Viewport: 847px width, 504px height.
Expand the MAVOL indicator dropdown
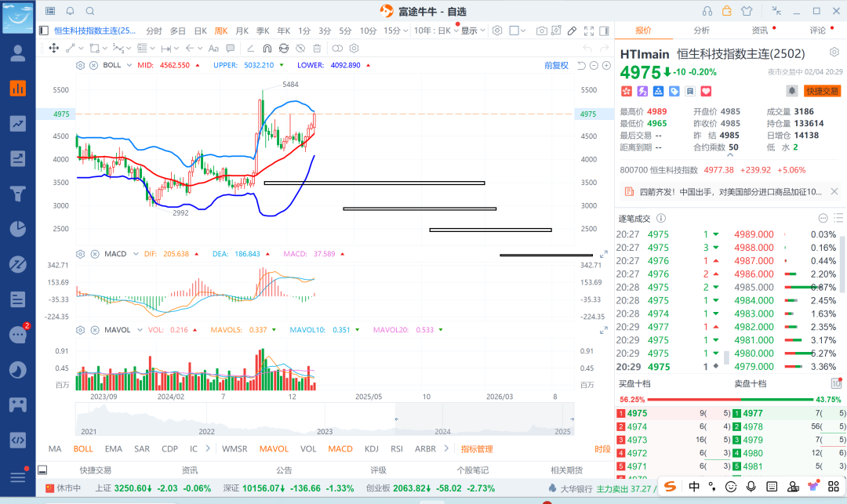coord(140,330)
